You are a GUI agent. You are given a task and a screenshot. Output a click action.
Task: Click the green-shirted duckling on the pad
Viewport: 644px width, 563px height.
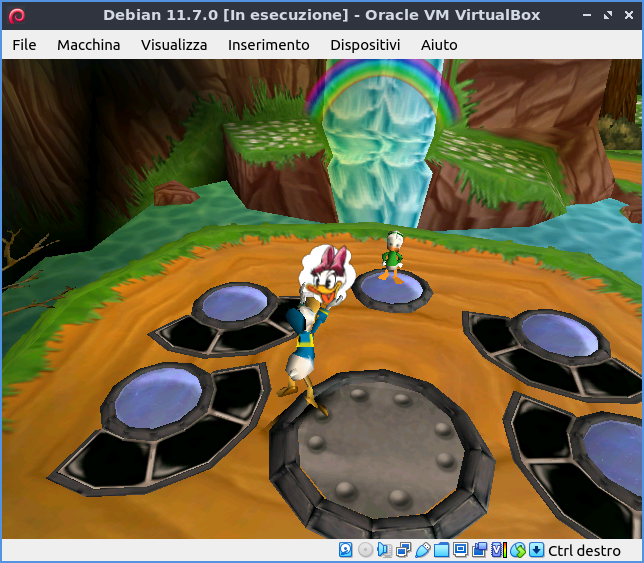click(x=392, y=257)
